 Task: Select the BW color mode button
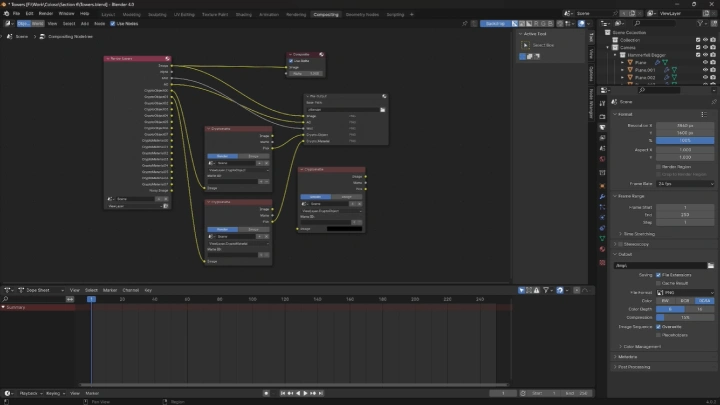click(665, 301)
